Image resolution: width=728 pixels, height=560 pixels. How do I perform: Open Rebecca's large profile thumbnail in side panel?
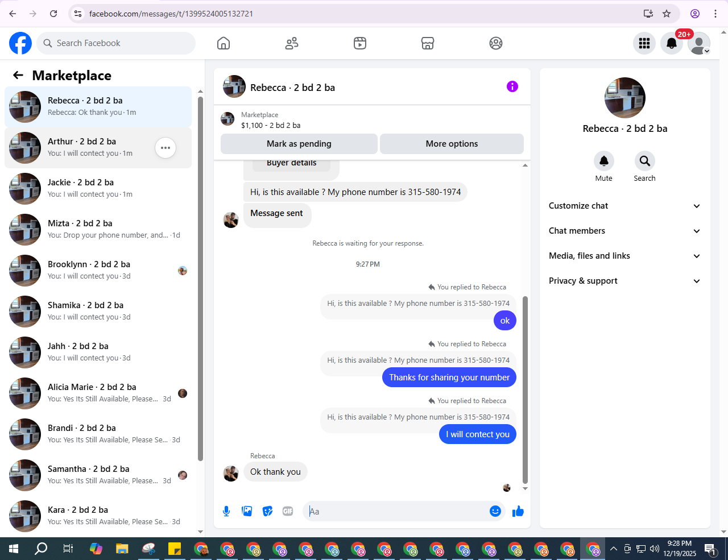(x=625, y=98)
